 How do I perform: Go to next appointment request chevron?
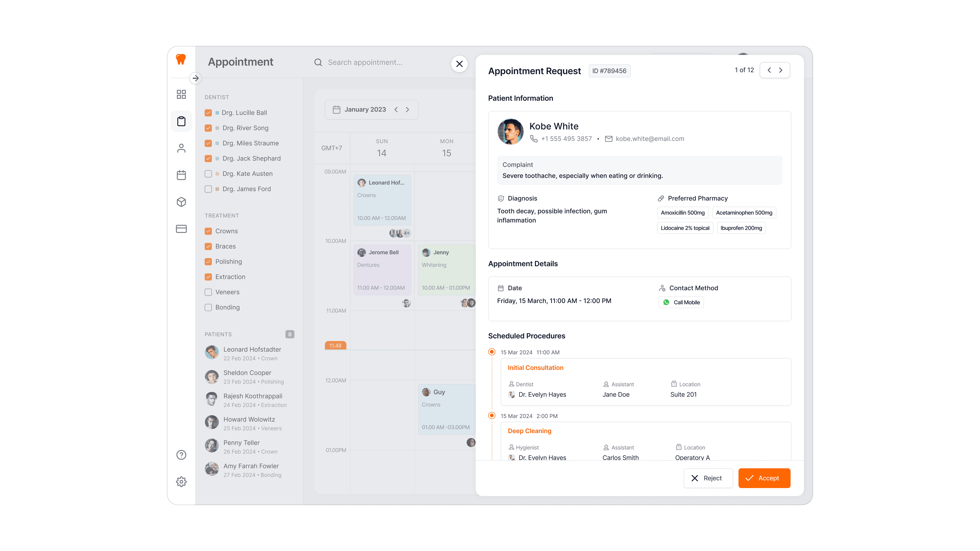tap(781, 70)
